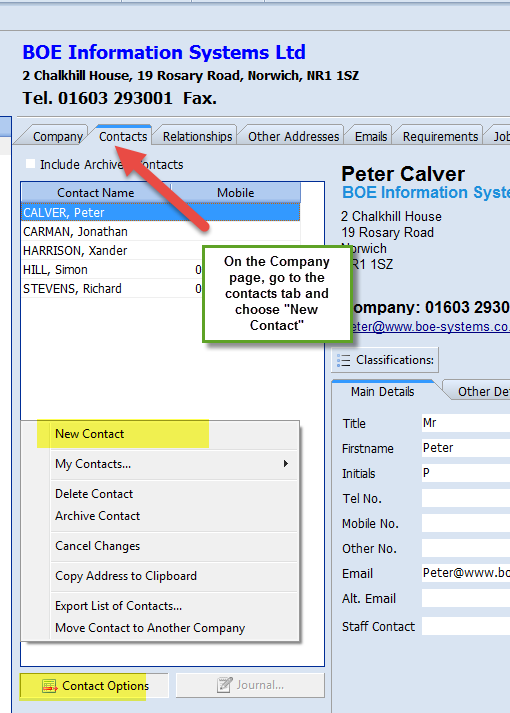Viewport: 510px width, 713px height.
Task: Click the Initials field showing P
Action: 466,473
